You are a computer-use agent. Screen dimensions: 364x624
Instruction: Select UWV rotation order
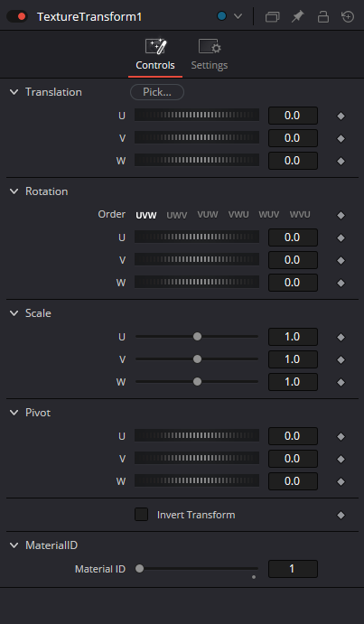click(177, 215)
